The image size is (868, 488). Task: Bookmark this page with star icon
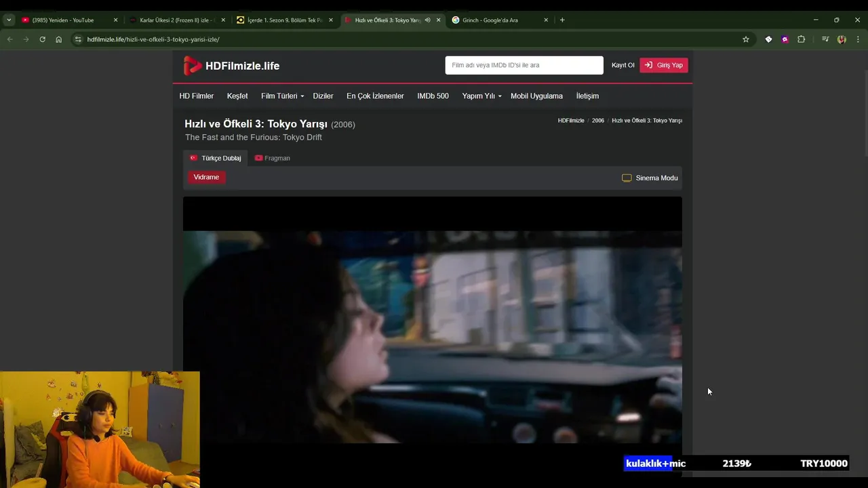pos(746,39)
